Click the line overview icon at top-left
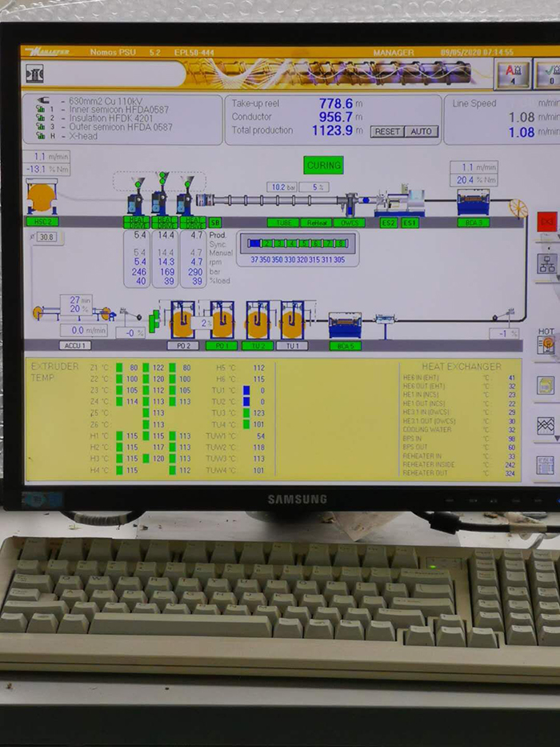 [34, 74]
